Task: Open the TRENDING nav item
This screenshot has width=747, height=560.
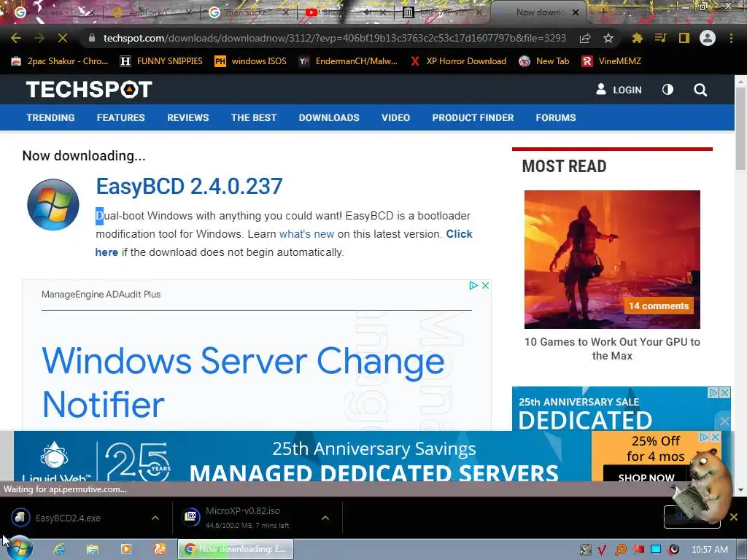Action: (x=50, y=117)
